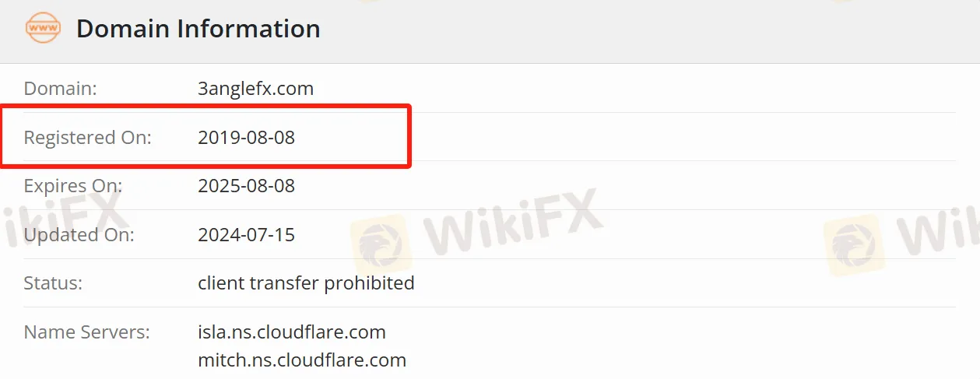Click the registered date 2019-08-08
The width and height of the screenshot is (980, 379).
tap(247, 138)
